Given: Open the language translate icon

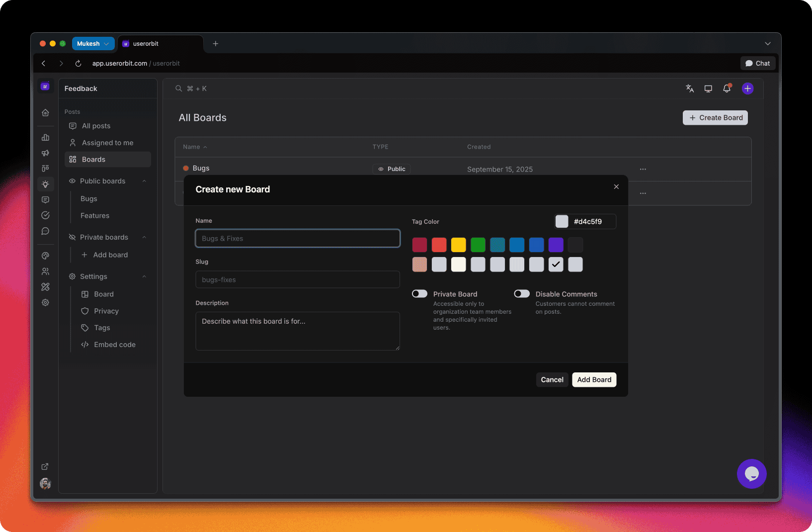Looking at the screenshot, I should coord(690,89).
